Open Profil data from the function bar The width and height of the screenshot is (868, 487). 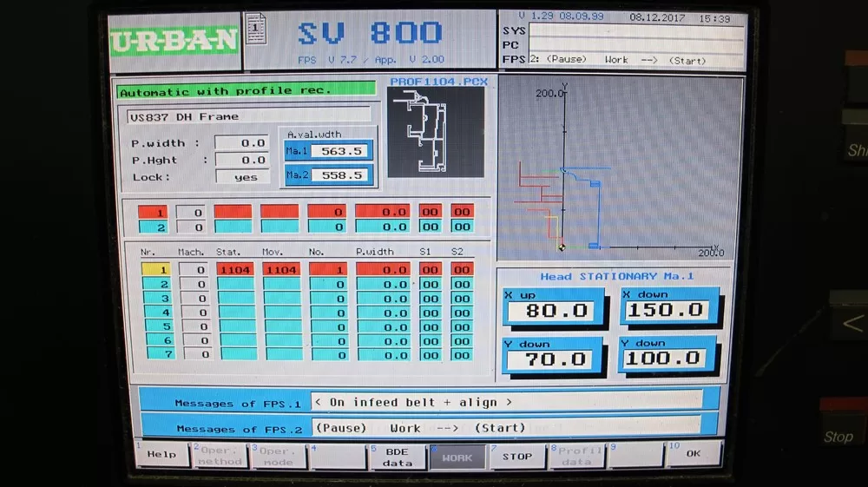(578, 457)
